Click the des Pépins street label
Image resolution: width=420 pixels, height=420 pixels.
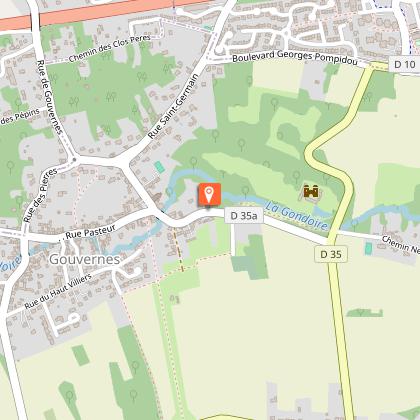(20, 117)
